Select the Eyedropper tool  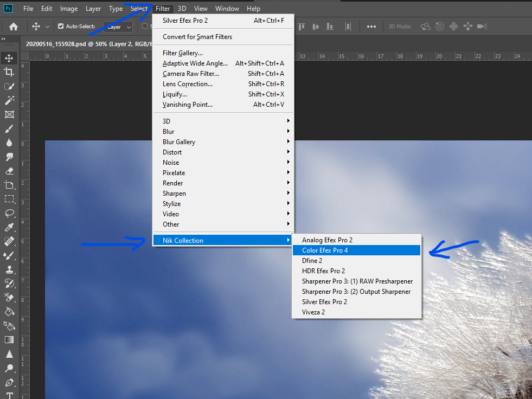(9, 227)
